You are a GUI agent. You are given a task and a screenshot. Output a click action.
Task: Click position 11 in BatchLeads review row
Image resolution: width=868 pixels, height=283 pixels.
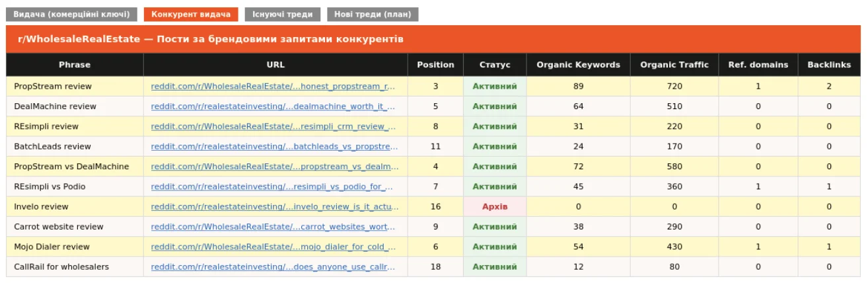pyautogui.click(x=435, y=146)
